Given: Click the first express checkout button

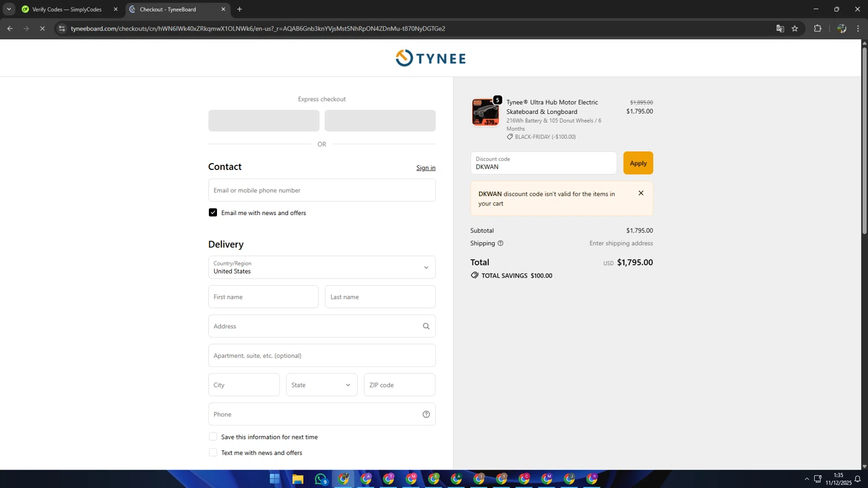Looking at the screenshot, I should [x=264, y=121].
